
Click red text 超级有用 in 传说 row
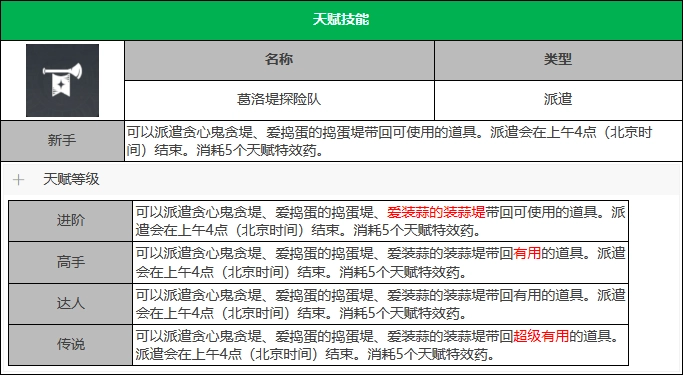(x=541, y=336)
